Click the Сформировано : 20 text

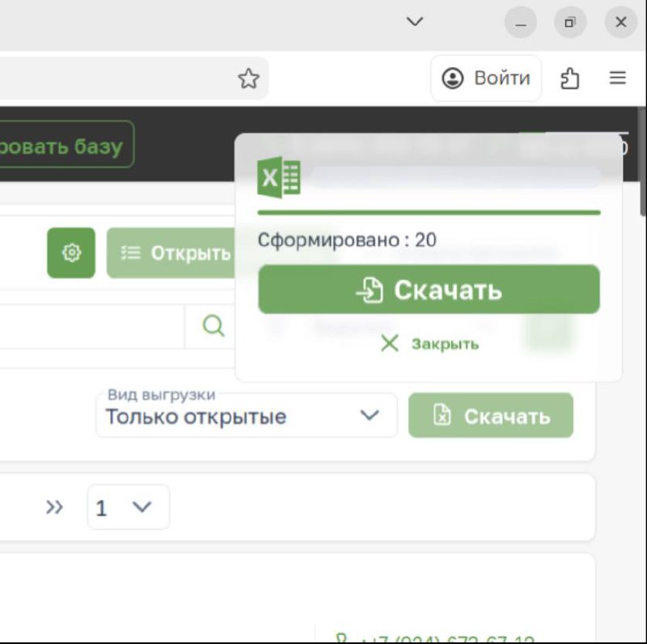click(x=347, y=239)
